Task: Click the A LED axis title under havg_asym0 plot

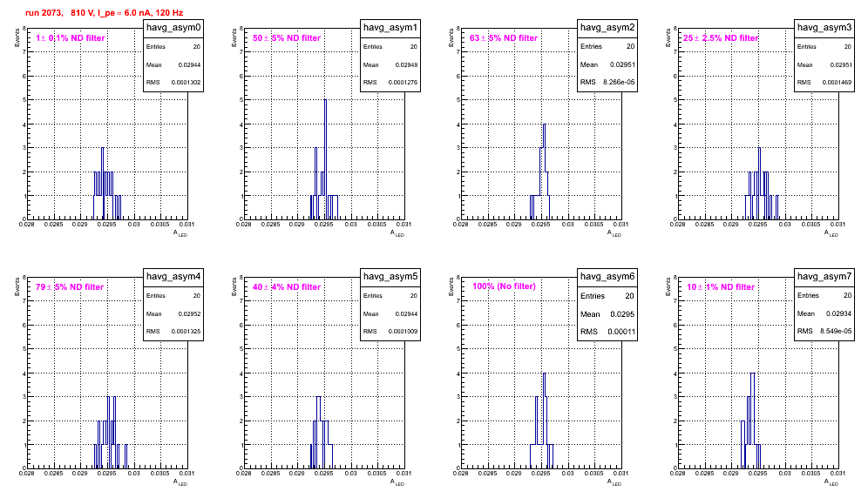Action: coord(180,233)
